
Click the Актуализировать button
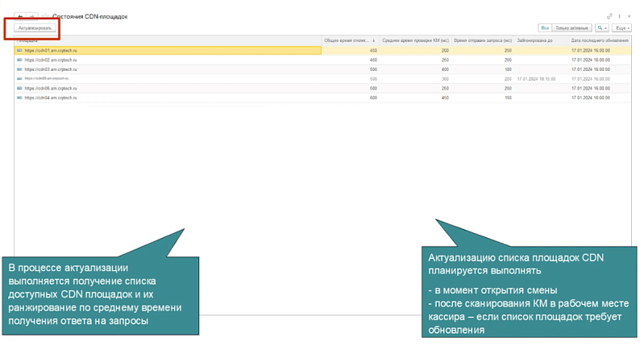(x=35, y=28)
